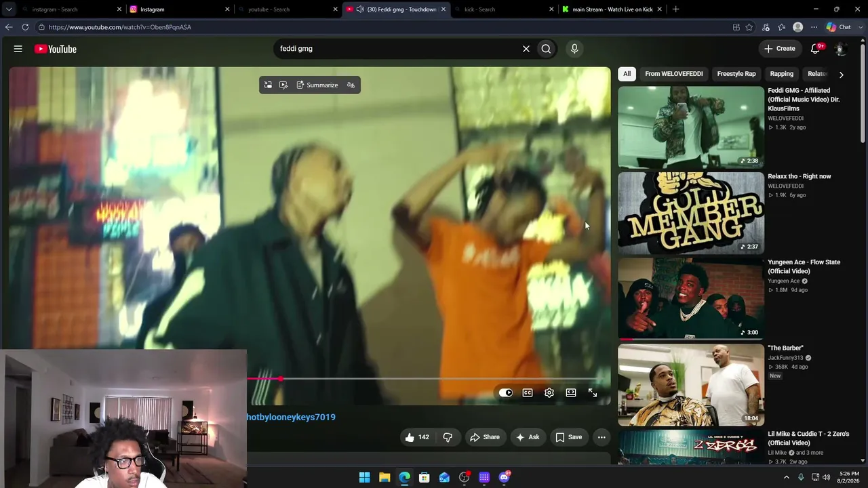Start voice search with the microphone
The width and height of the screenshot is (868, 488).
click(574, 49)
